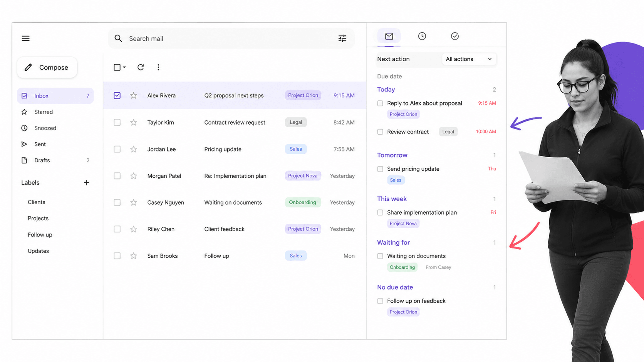This screenshot has height=362, width=644.
Task: Select the Jordan Lee email checkbox
Action: (117, 149)
